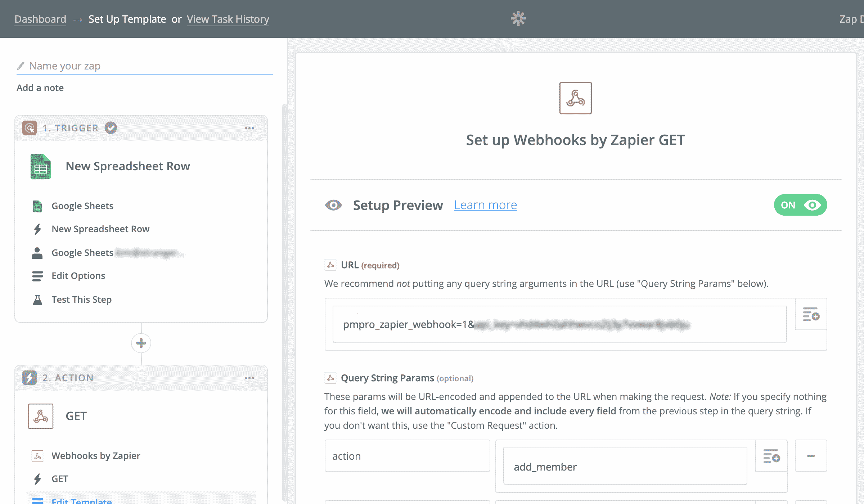Click the New Spreadsheet Row trigger heading

click(x=128, y=166)
